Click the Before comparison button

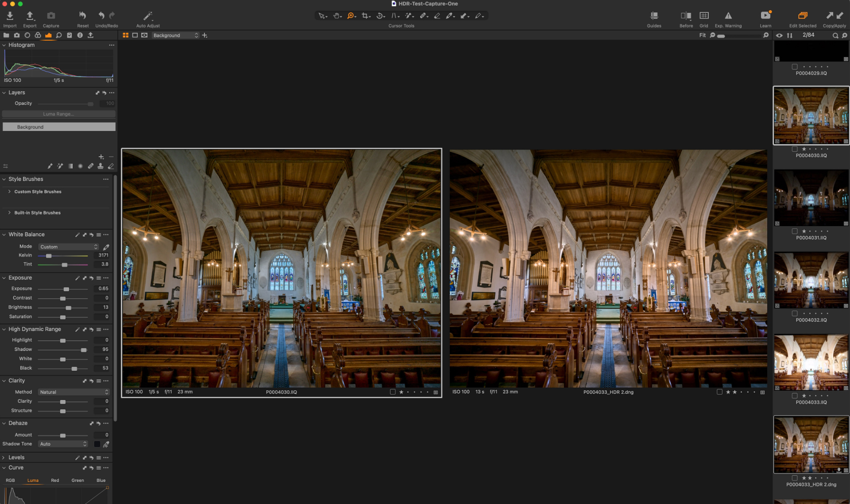tap(686, 15)
